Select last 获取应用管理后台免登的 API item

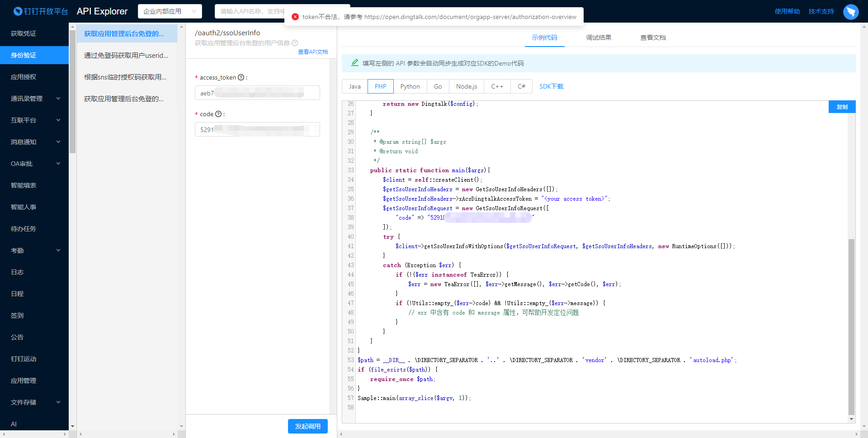(127, 99)
